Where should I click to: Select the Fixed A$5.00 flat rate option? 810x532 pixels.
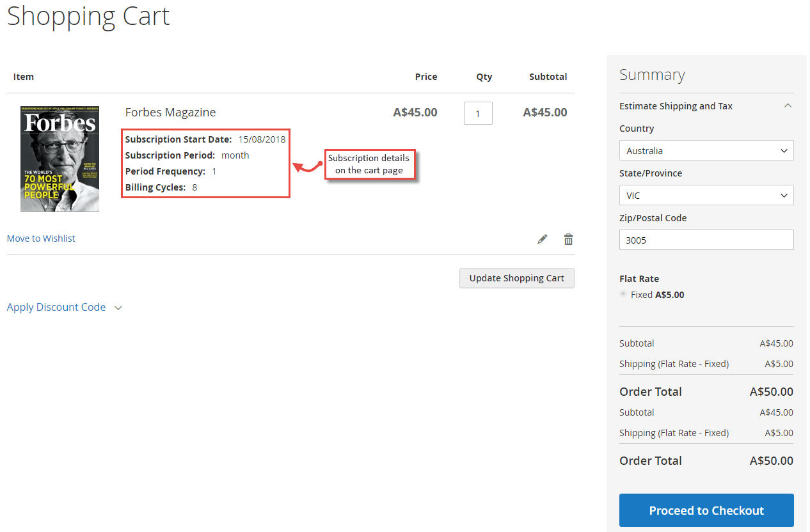point(623,293)
